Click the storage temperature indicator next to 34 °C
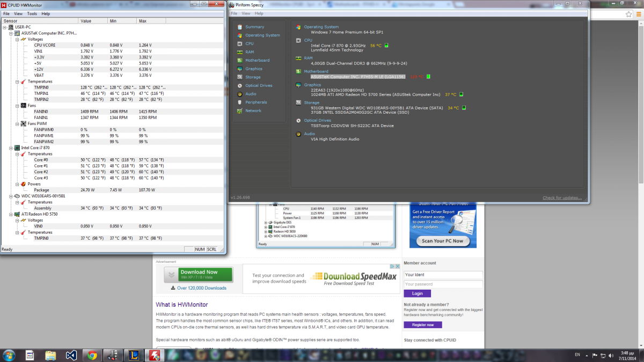This screenshot has height=362, width=644. pos(464,108)
